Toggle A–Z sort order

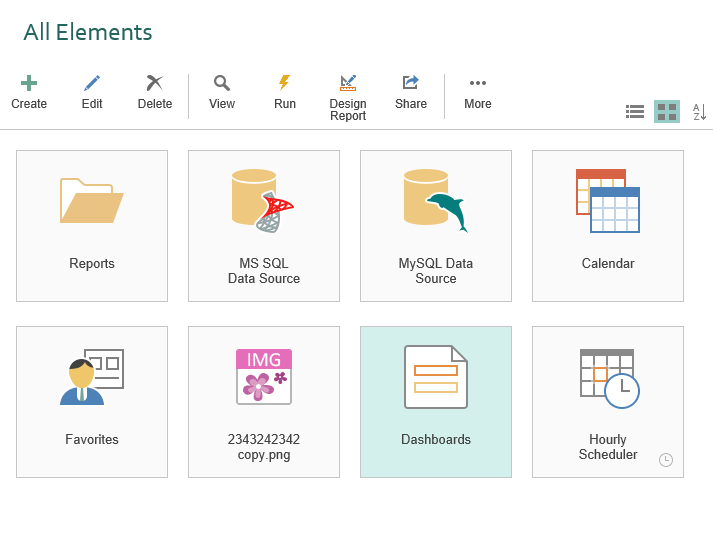point(699,111)
